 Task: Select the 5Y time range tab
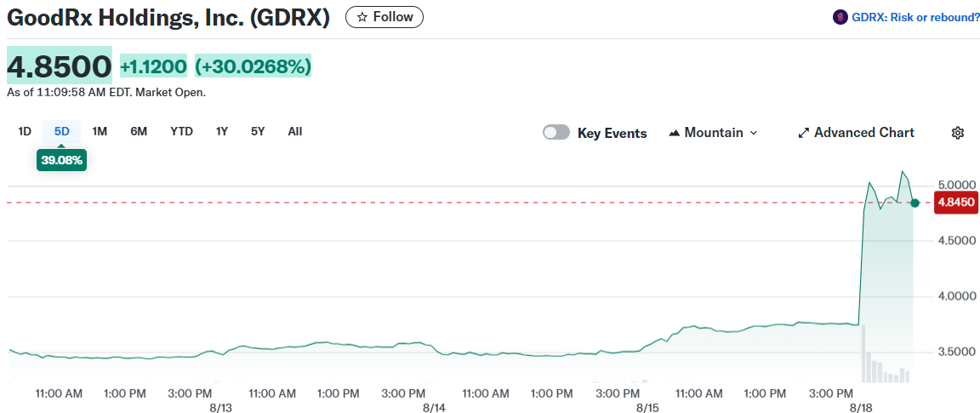click(x=258, y=131)
